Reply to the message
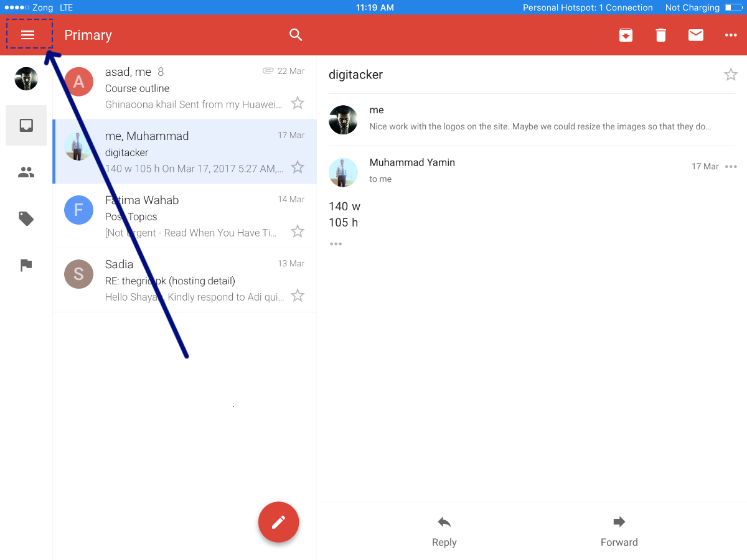 (444, 531)
